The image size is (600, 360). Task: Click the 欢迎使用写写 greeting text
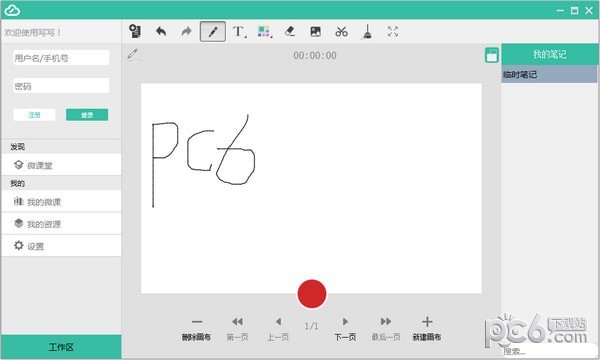coord(33,33)
